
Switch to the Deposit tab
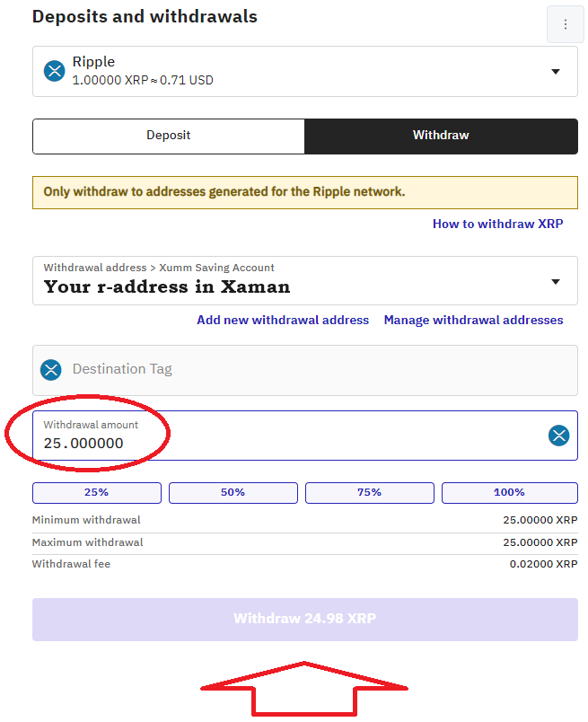point(169,136)
